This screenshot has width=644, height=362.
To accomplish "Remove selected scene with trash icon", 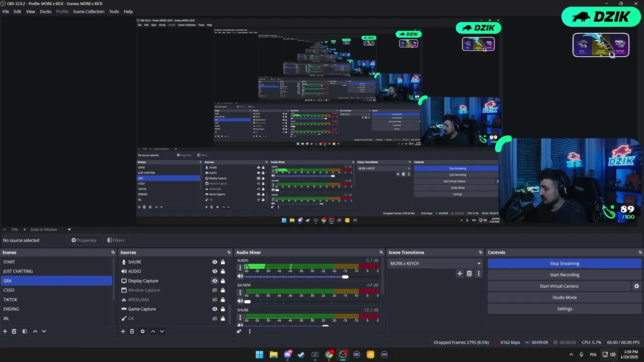I will pyautogui.click(x=14, y=331).
